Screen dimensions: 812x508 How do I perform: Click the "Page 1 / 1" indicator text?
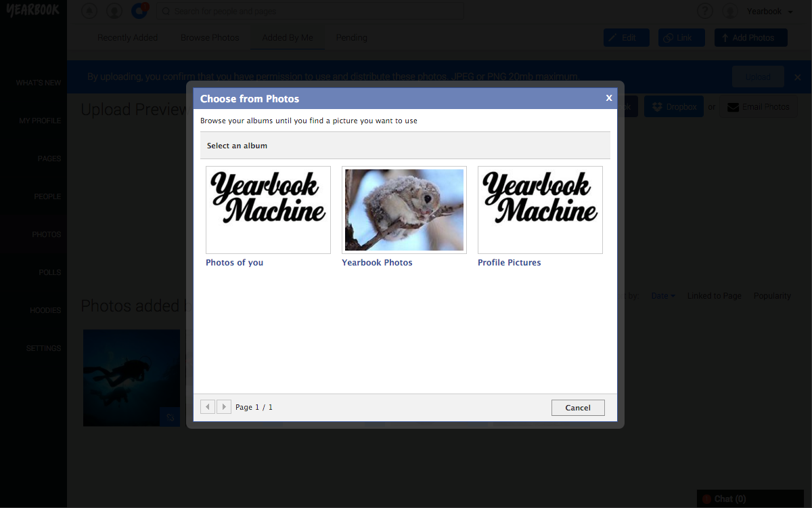point(254,407)
